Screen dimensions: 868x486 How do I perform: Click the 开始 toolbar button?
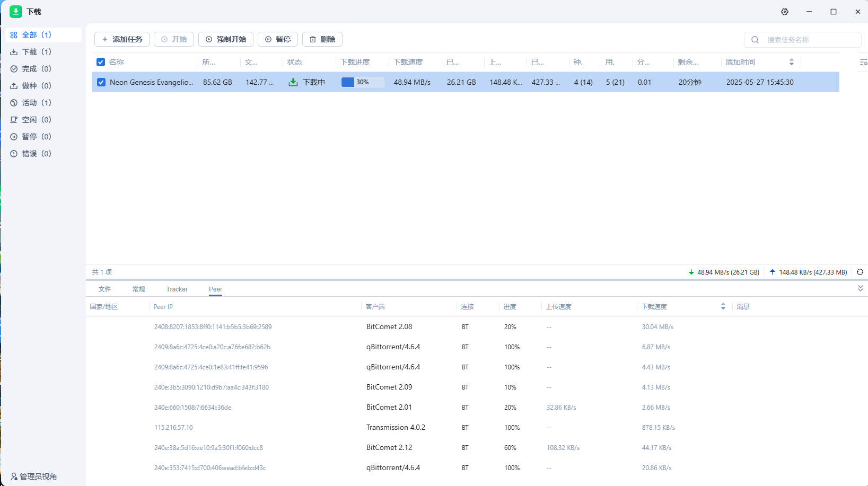174,39
